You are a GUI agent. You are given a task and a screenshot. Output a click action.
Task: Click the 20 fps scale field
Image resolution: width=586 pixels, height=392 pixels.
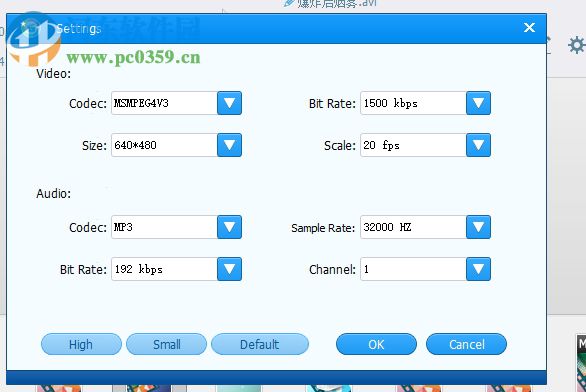[413, 145]
